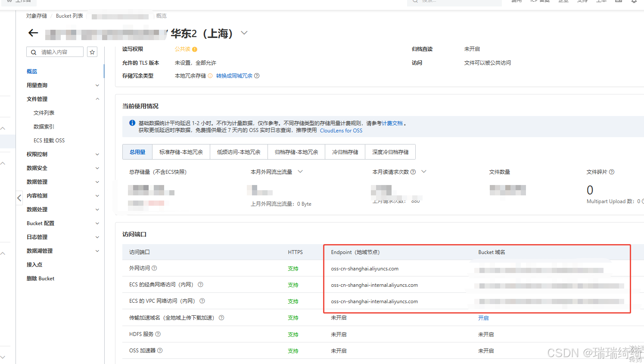This screenshot has height=364, width=644.
Task: Click help icon beside HDFS 服务
Action: (x=158, y=334)
